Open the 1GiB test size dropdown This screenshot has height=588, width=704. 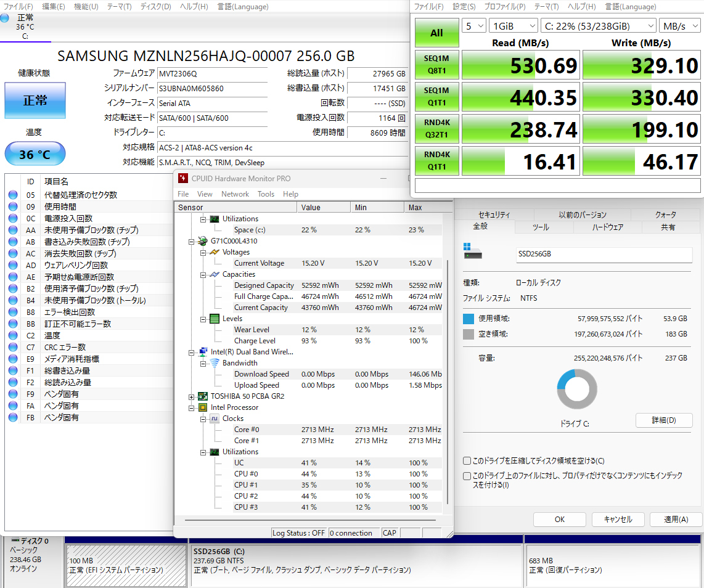513,26
